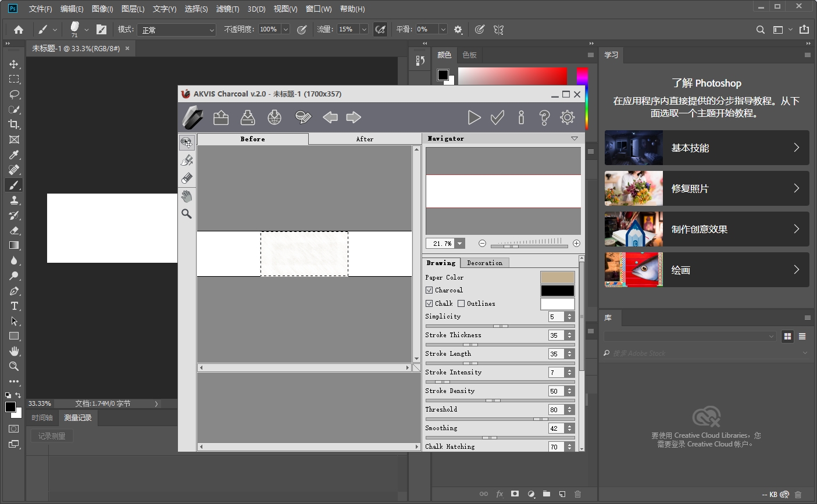The height and width of the screenshot is (504, 817).
Task: Apply result with AKVIS checkmark icon
Action: pyautogui.click(x=497, y=118)
